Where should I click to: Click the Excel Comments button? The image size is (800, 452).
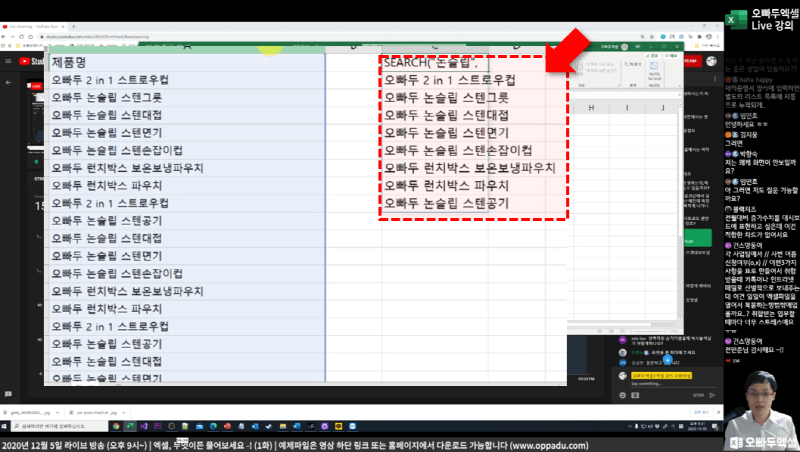[672, 56]
